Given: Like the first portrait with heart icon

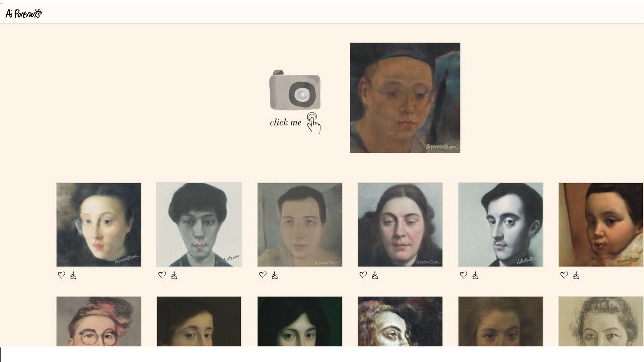Looking at the screenshot, I should (x=61, y=275).
